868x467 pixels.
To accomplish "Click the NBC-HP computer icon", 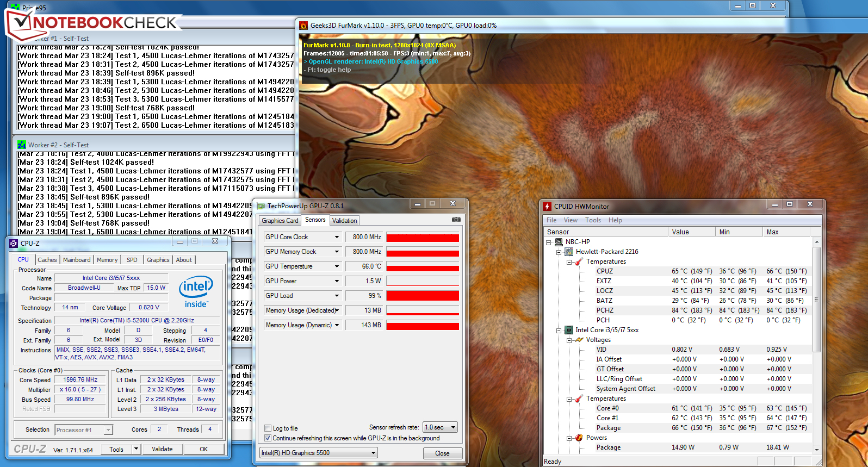I will click(x=559, y=242).
